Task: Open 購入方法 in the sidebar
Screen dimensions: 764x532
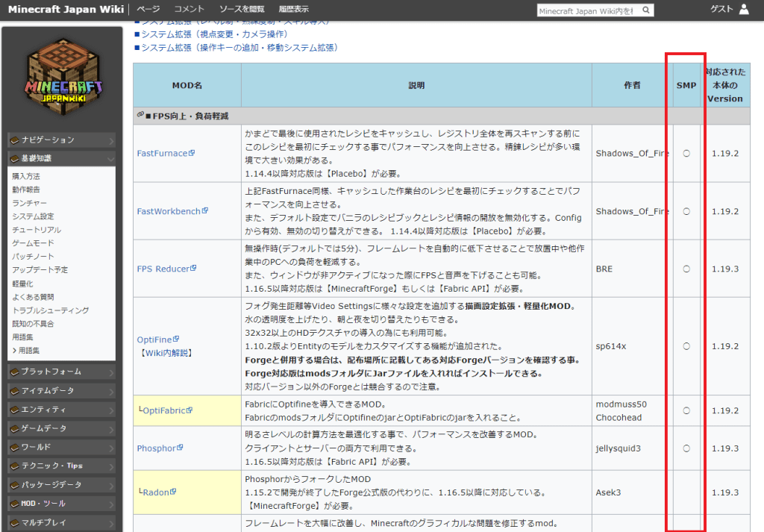Action: coord(26,176)
